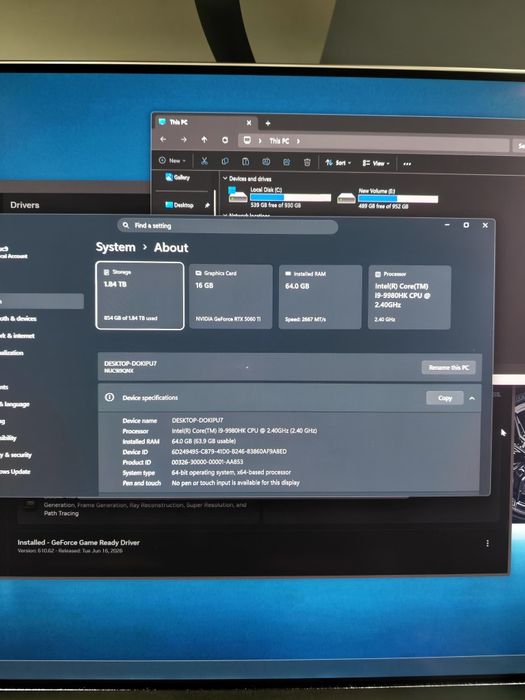Click the 64-bit operating system text
This screenshot has height=700, width=525.
pyautogui.click(x=231, y=472)
